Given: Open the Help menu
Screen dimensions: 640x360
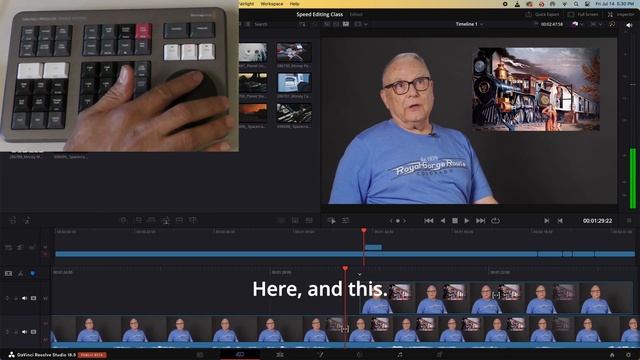Looking at the screenshot, I should [294, 4].
